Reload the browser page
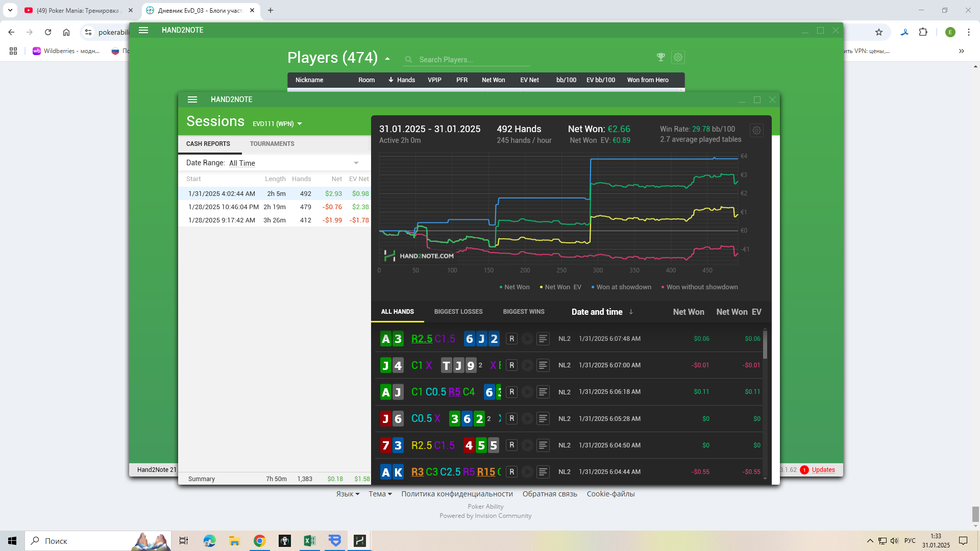This screenshot has height=551, width=980. point(48,32)
